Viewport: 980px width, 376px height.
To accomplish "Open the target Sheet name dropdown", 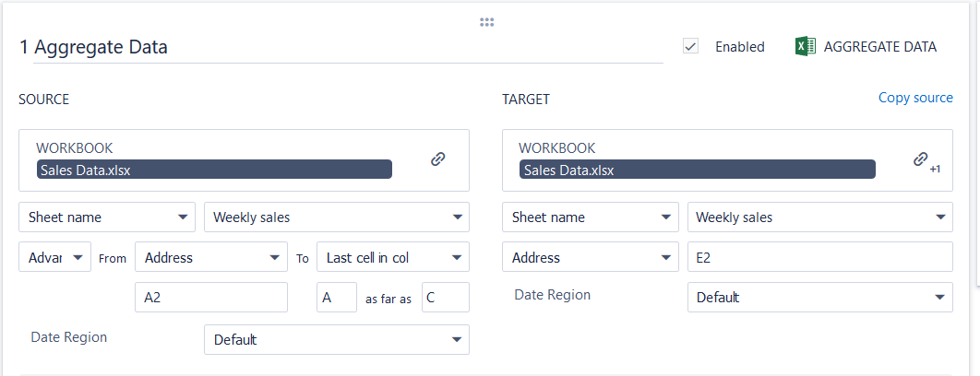I will point(590,217).
